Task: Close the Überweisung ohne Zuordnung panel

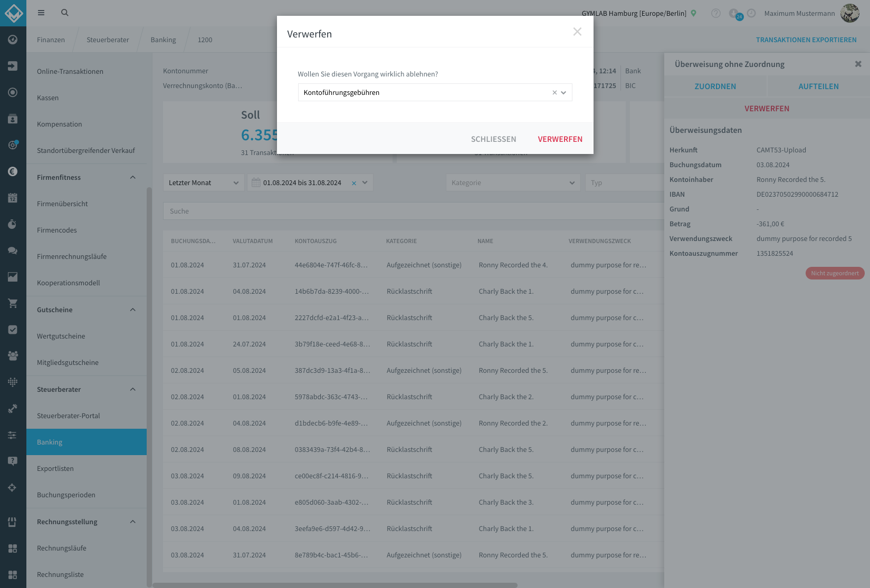Action: [x=858, y=64]
